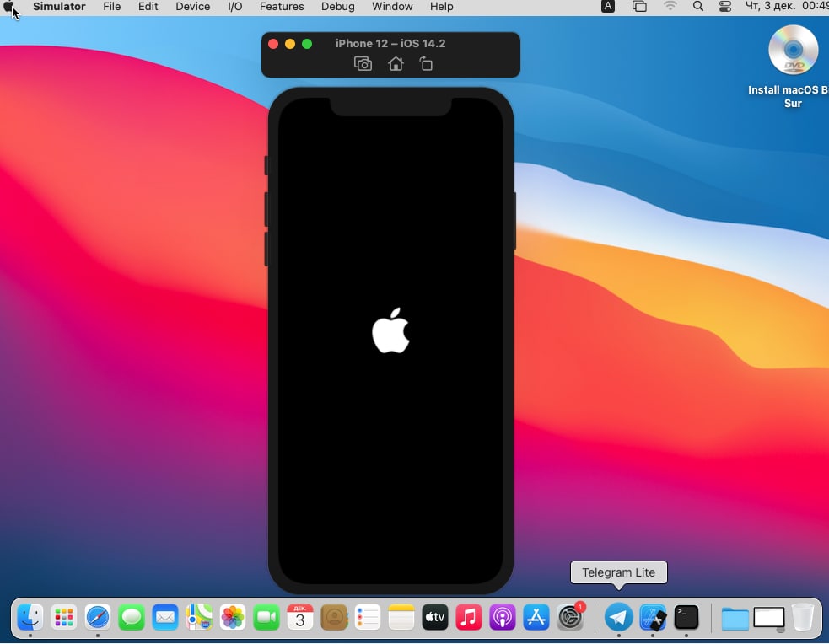Viewport: 829px width, 644px height.
Task: Open the Window menu
Action: click(392, 7)
